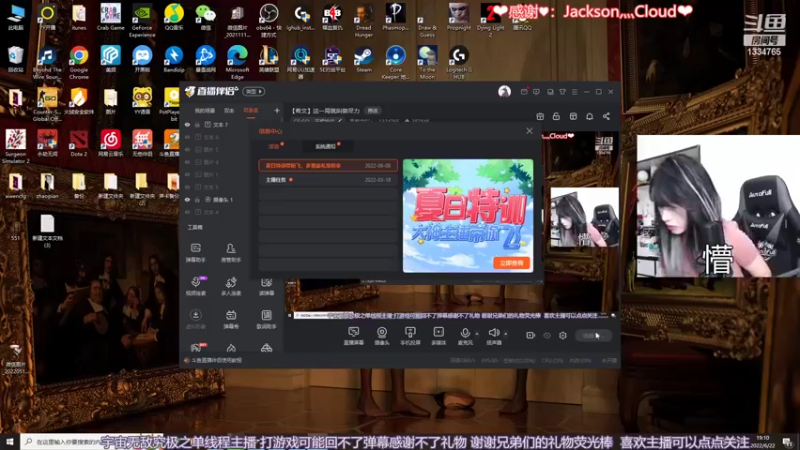Toggle preview eye icon in bottom bar

547,335
